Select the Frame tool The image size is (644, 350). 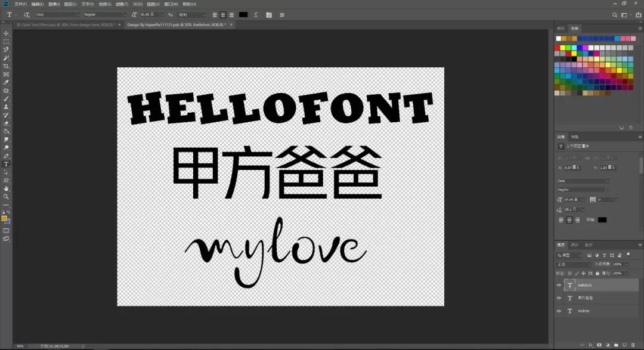[x=6, y=75]
